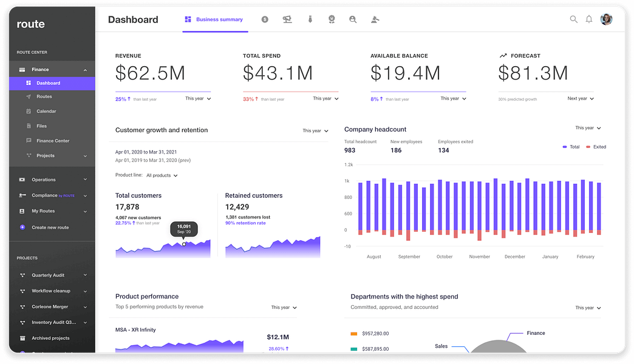Click the My Routes contact icon
Viewport: 634px width, 364px height.
22,211
